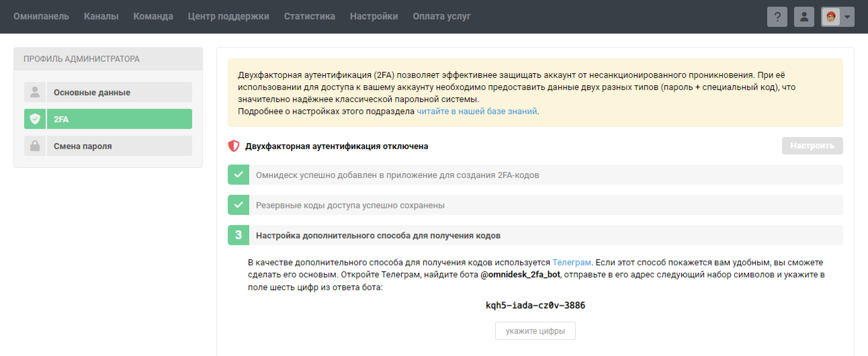Expand the avatar dropdown arrow
The height and width of the screenshot is (356, 868).
(847, 16)
